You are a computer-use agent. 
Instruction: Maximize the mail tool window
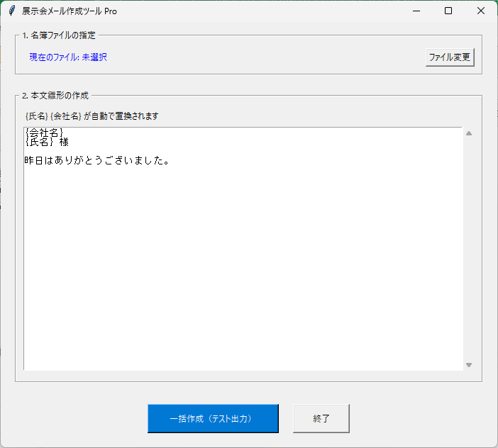tap(448, 11)
